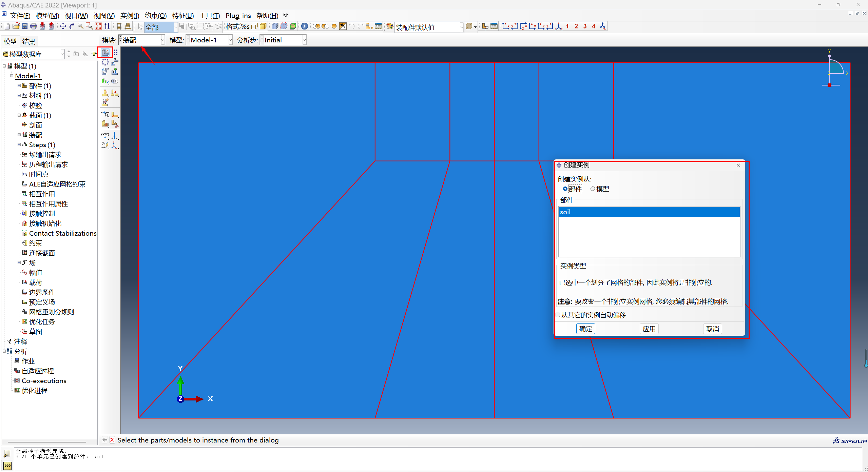Open the Plug-ins menu
Viewport: 868px width, 472px height.
tap(238, 16)
